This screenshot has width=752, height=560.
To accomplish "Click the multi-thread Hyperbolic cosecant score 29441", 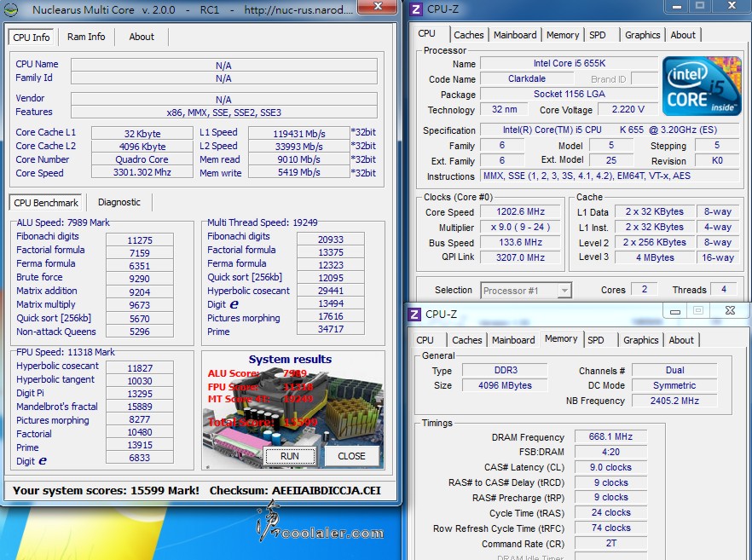I will [x=331, y=291].
